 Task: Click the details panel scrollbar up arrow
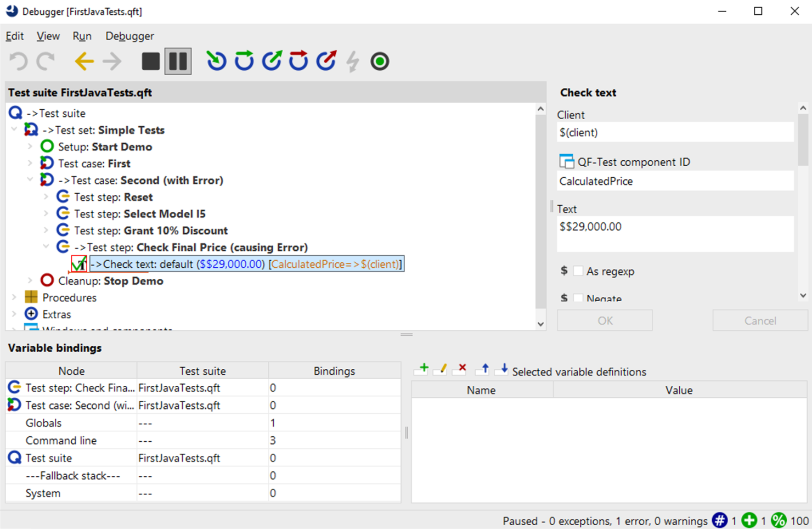click(803, 108)
